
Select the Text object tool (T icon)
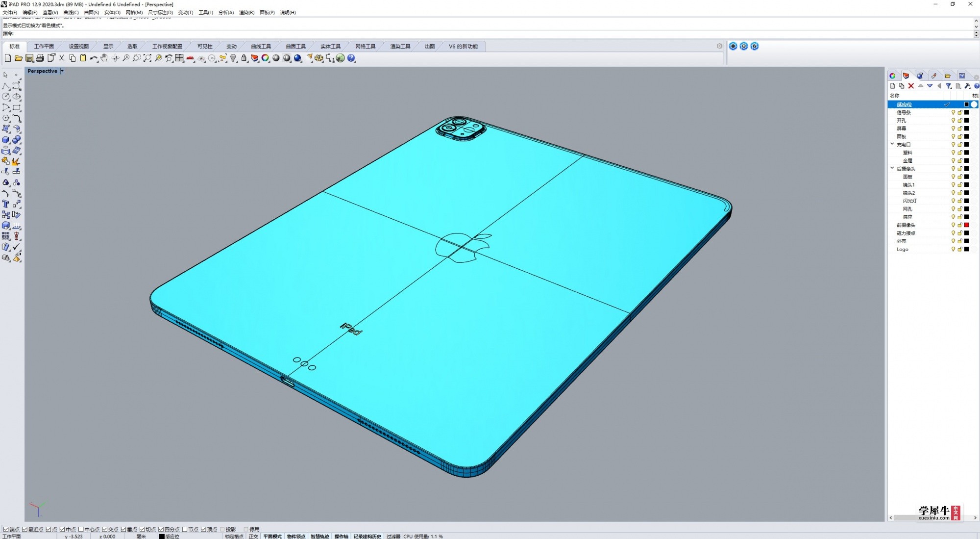(6, 204)
